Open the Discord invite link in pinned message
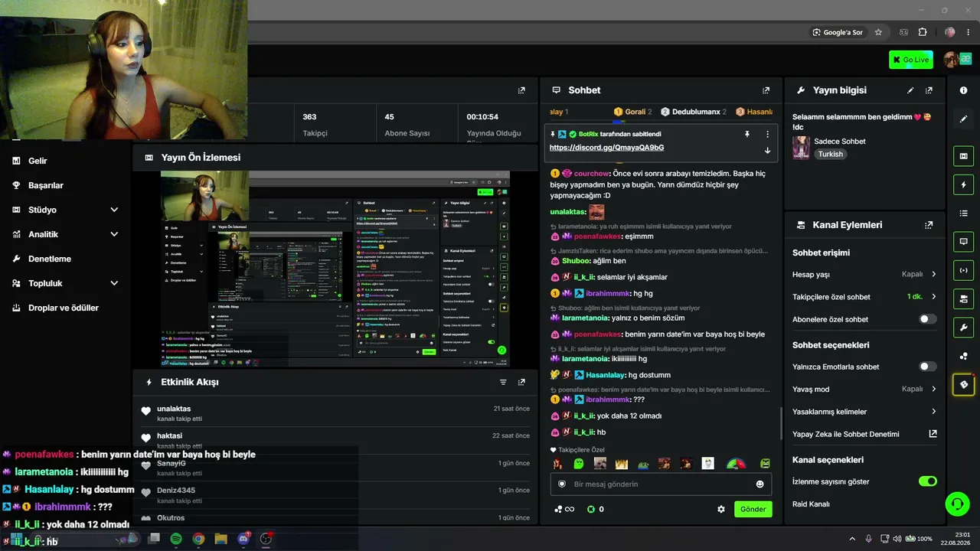980x551 pixels. (606, 148)
